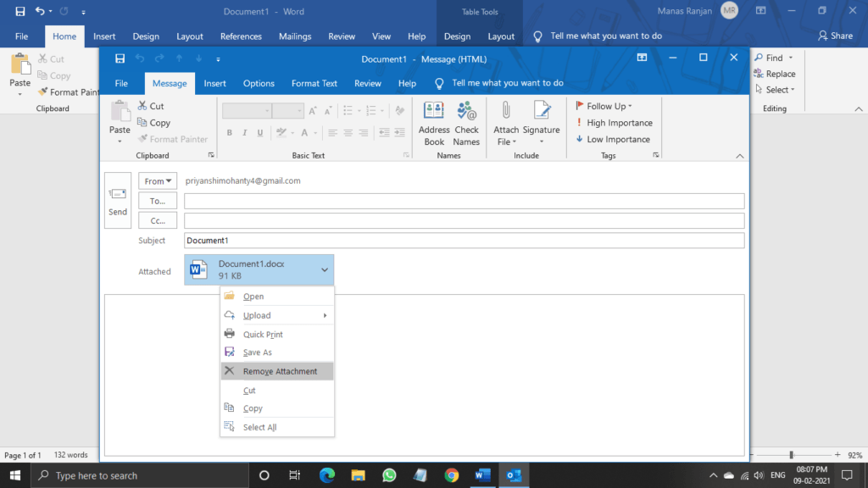
Task: Open Microsoft Edge from the taskbar
Action: [x=327, y=475]
